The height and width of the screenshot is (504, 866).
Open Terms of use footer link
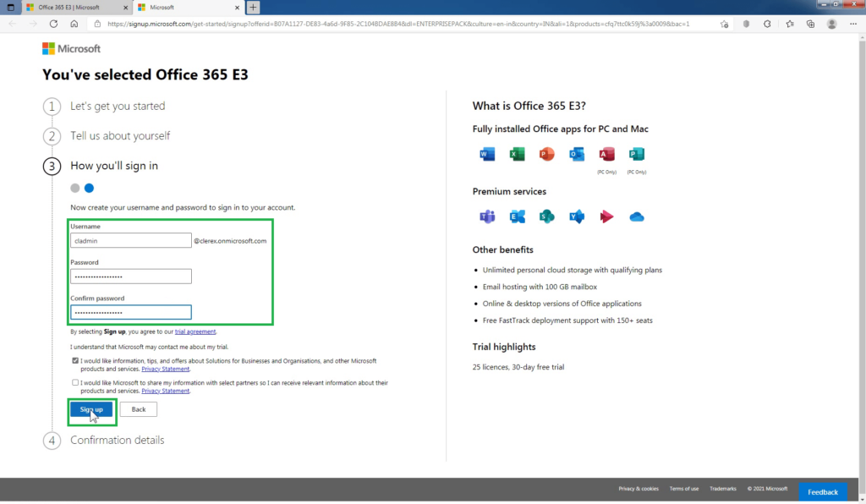pyautogui.click(x=683, y=489)
